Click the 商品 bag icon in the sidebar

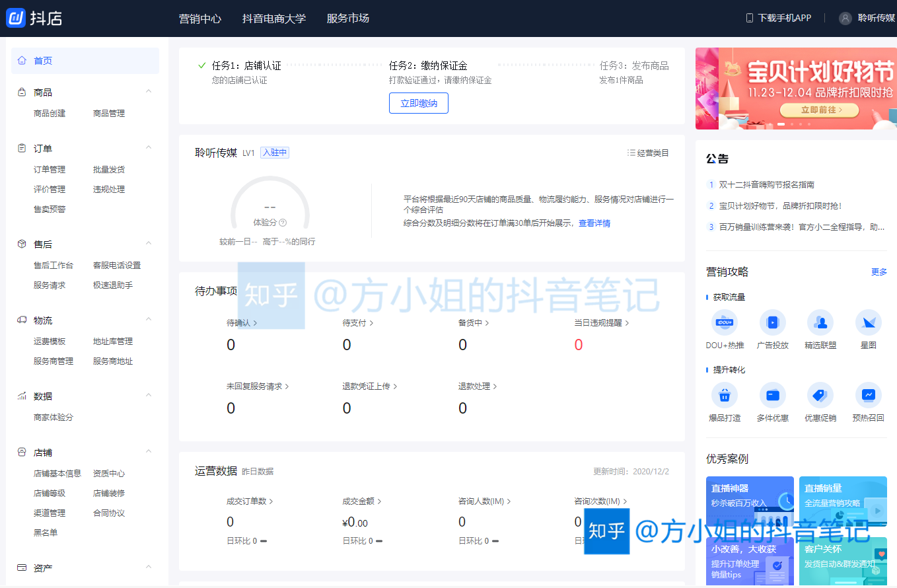(22, 92)
